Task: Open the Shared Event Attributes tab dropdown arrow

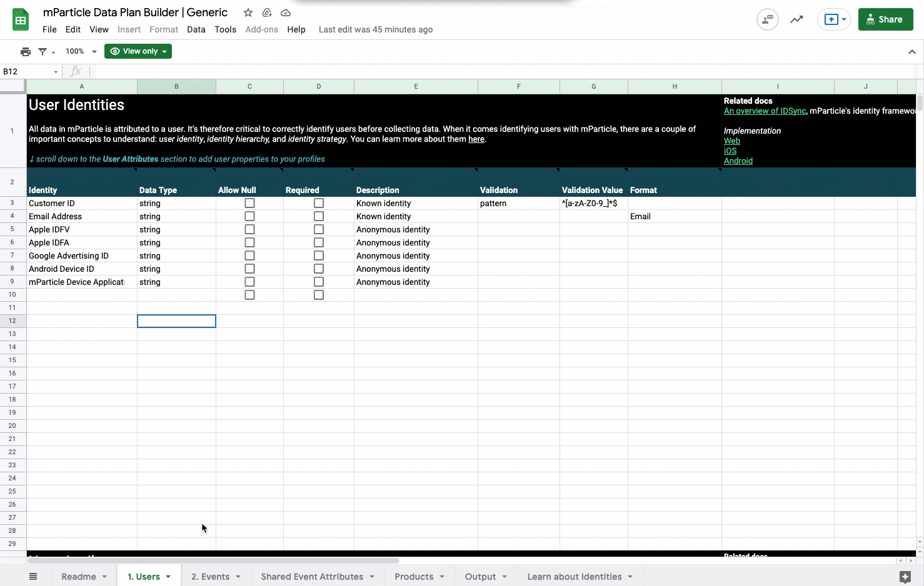Action: 372,577
